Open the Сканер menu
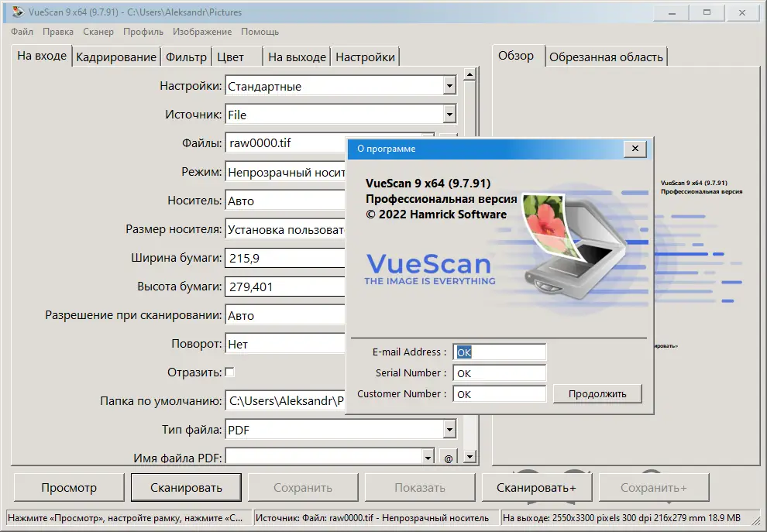Image resolution: width=767 pixels, height=532 pixels. [x=98, y=32]
